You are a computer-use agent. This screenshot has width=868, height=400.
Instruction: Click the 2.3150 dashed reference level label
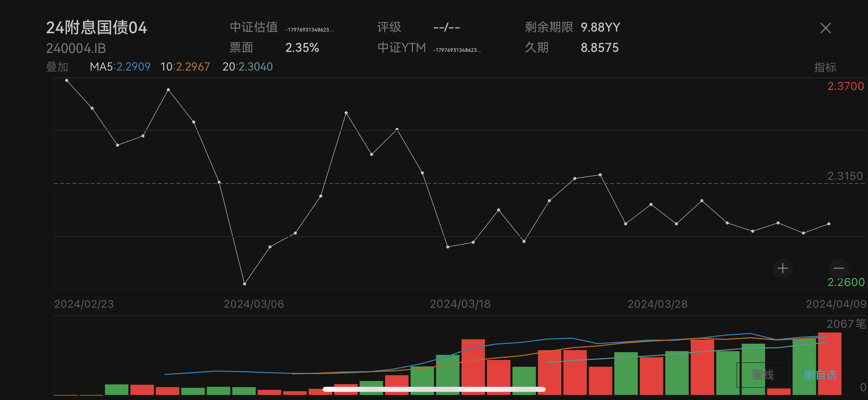click(x=845, y=176)
